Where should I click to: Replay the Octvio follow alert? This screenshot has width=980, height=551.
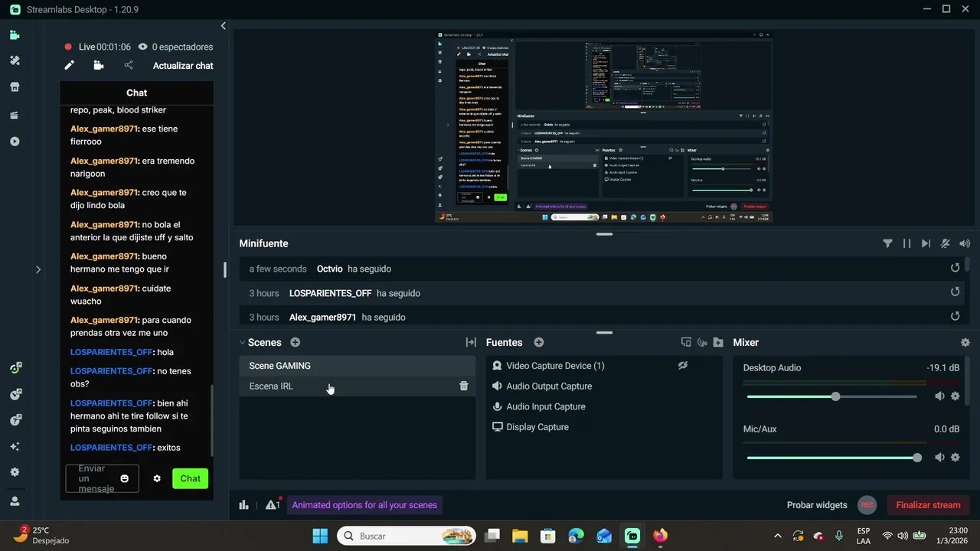pyautogui.click(x=955, y=268)
